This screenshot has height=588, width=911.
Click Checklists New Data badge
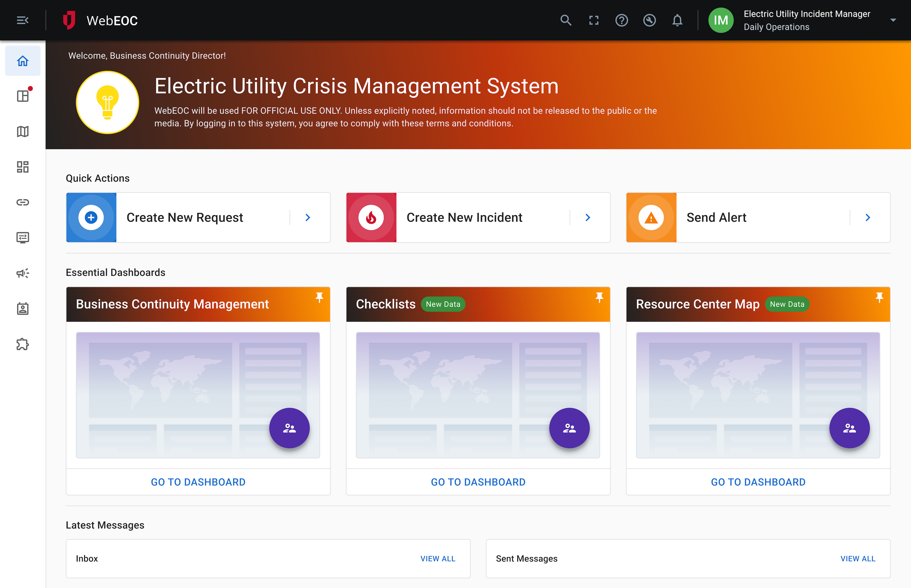tap(443, 304)
